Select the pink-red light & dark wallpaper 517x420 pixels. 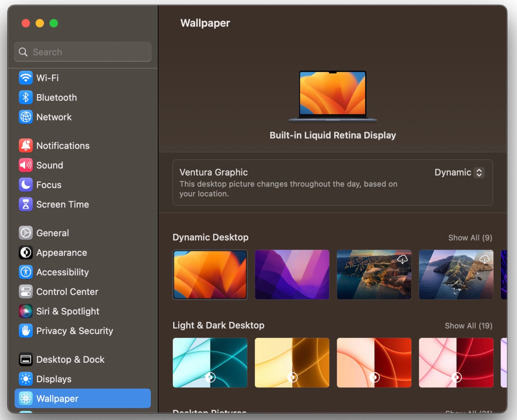tap(456, 363)
